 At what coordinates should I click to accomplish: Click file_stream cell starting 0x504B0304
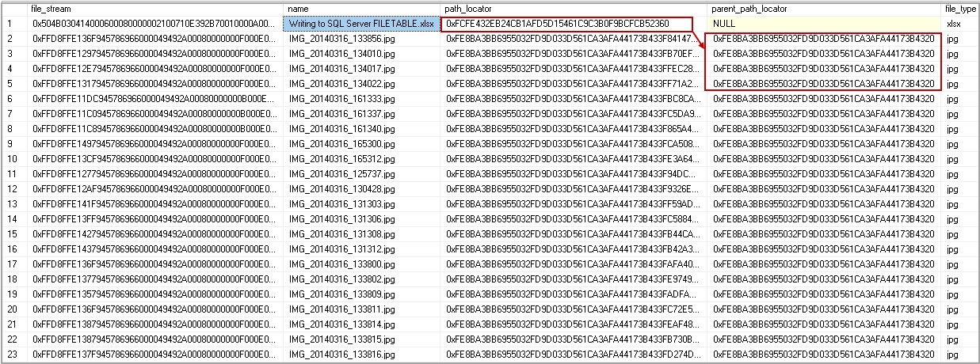click(x=155, y=24)
